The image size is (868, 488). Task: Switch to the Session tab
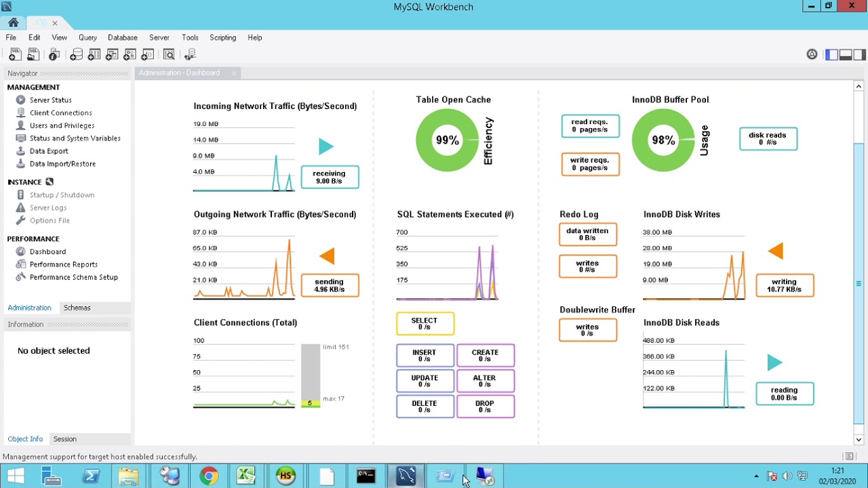click(65, 439)
